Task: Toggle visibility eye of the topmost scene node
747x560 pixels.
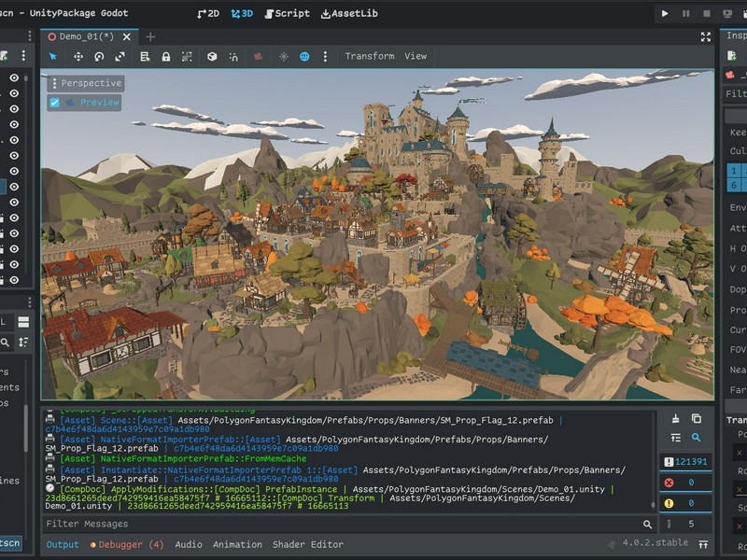Action: [14, 78]
